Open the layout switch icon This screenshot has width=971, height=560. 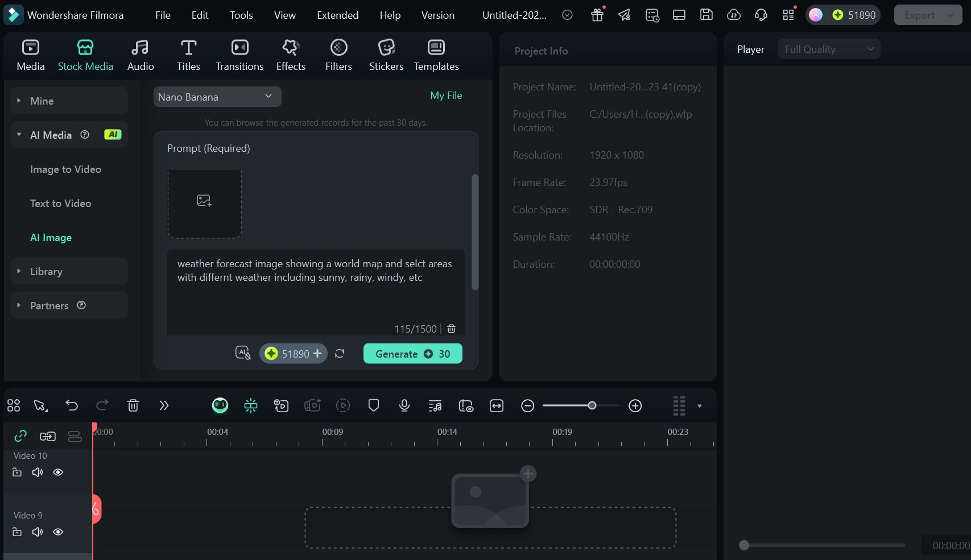pos(679,15)
